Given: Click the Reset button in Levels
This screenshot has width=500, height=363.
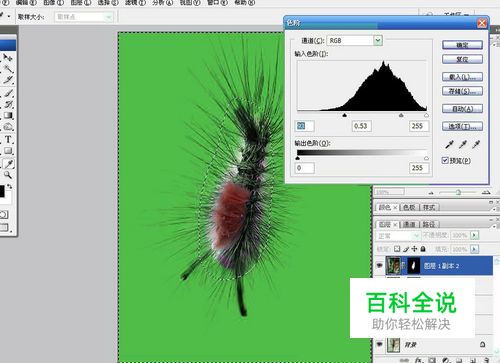Looking at the screenshot, I should (x=462, y=59).
